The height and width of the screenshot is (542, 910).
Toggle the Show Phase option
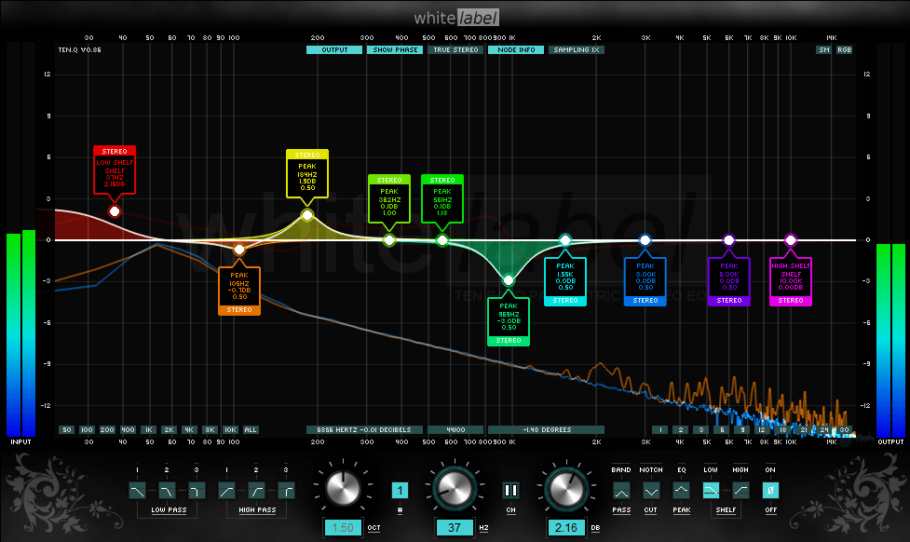click(x=394, y=49)
